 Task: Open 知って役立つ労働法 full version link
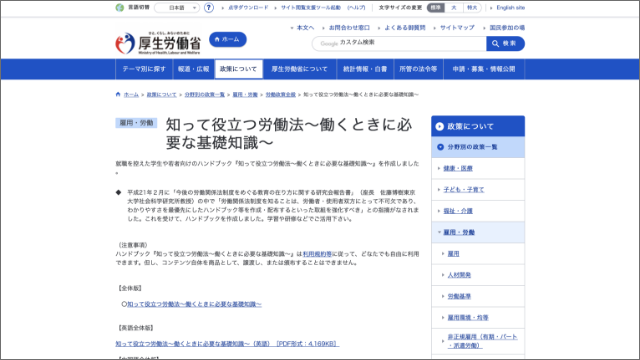click(x=194, y=304)
